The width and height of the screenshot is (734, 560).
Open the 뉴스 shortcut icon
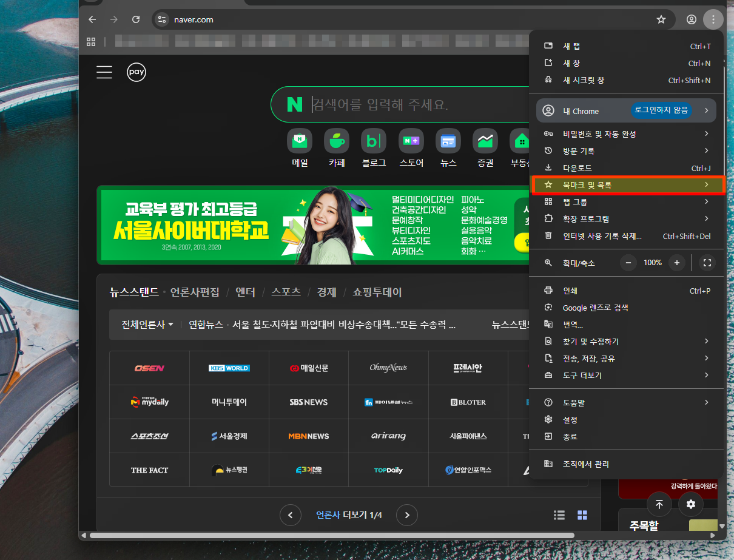click(448, 141)
